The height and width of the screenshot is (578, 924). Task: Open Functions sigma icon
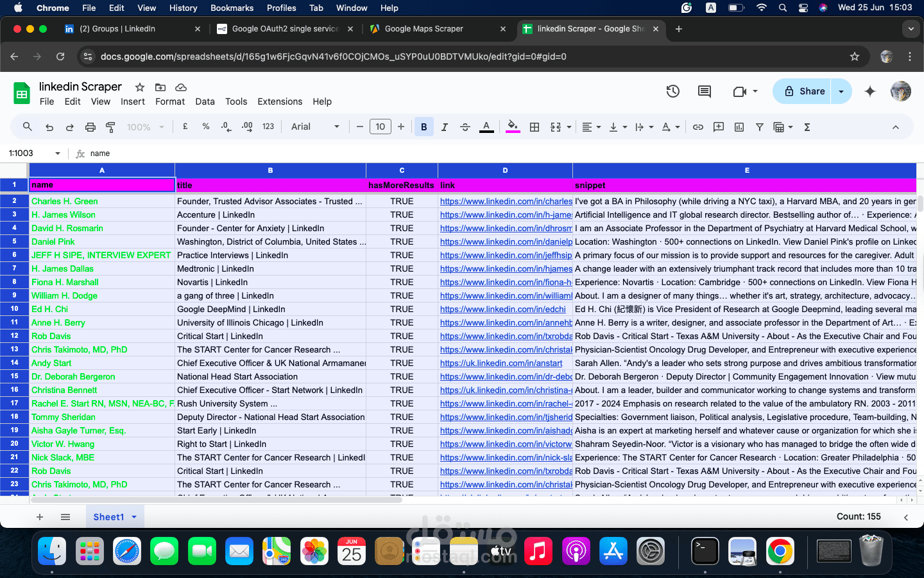(x=807, y=127)
